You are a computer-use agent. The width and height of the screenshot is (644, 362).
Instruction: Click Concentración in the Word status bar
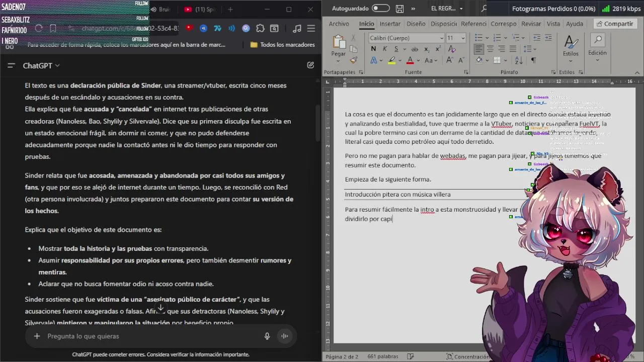[467, 356]
